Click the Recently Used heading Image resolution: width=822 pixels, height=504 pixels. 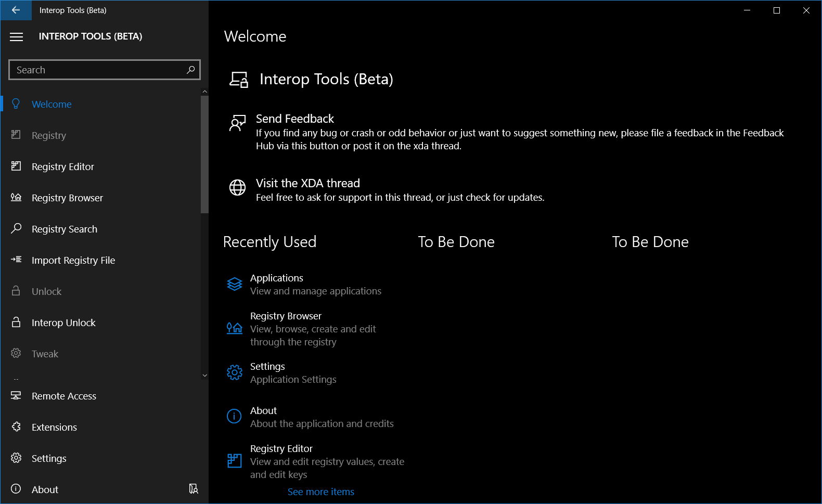(x=269, y=242)
